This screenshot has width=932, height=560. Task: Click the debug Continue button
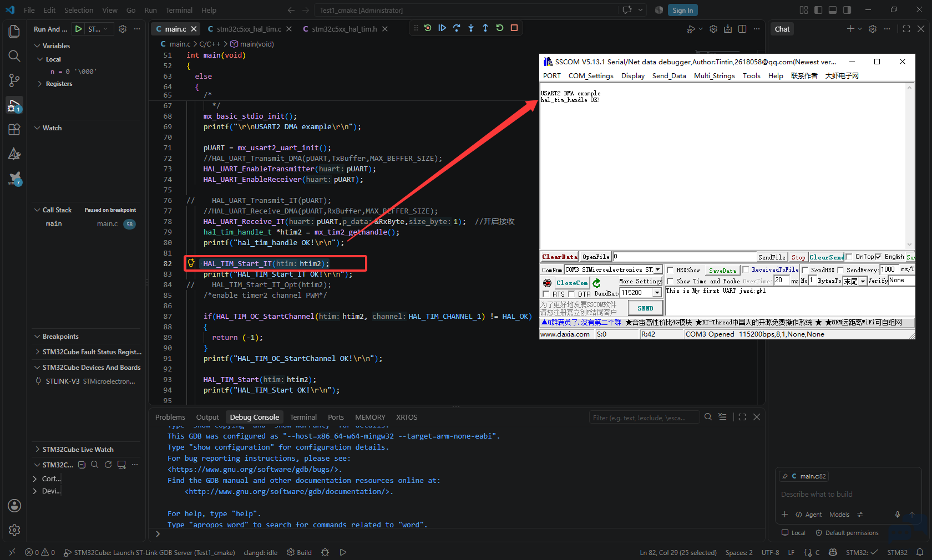[442, 28]
